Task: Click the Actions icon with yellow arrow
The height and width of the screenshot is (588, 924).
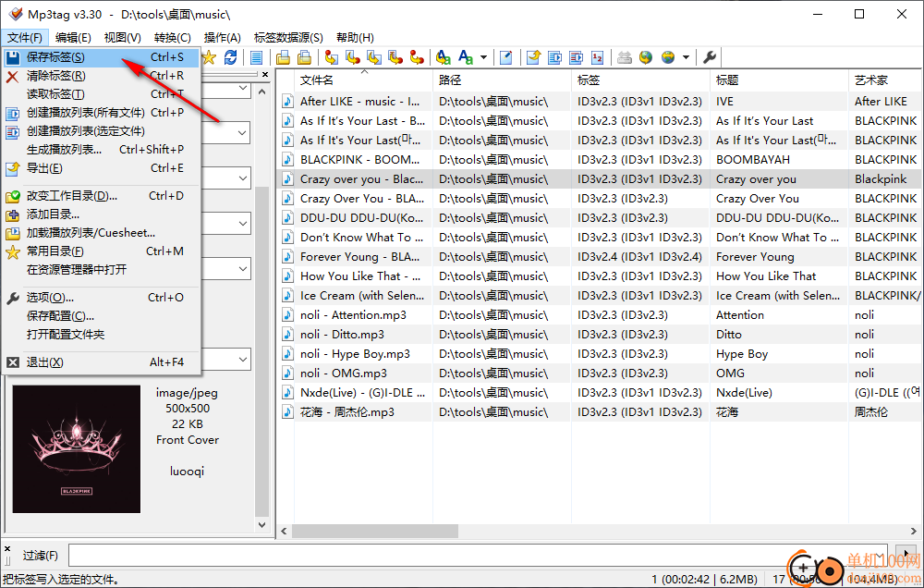Action: [x=444, y=57]
